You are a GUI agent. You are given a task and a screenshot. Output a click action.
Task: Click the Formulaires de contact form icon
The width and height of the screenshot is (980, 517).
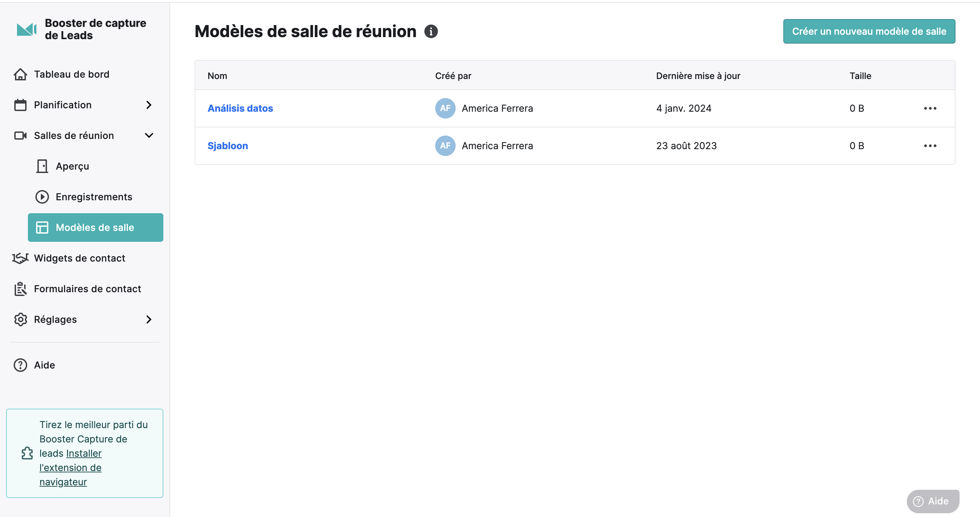tap(20, 288)
